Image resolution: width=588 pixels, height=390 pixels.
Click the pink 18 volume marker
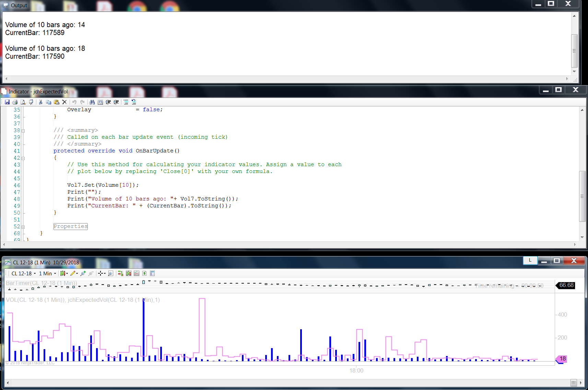(x=562, y=359)
